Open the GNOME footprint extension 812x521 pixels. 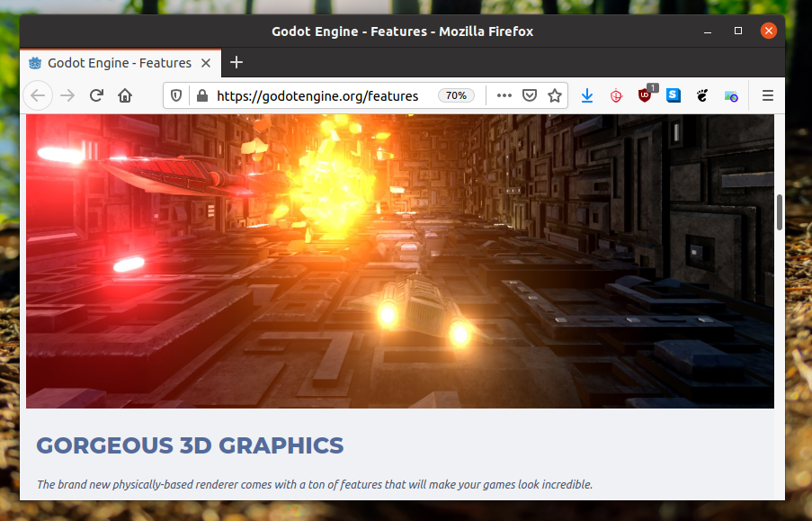[702, 95]
